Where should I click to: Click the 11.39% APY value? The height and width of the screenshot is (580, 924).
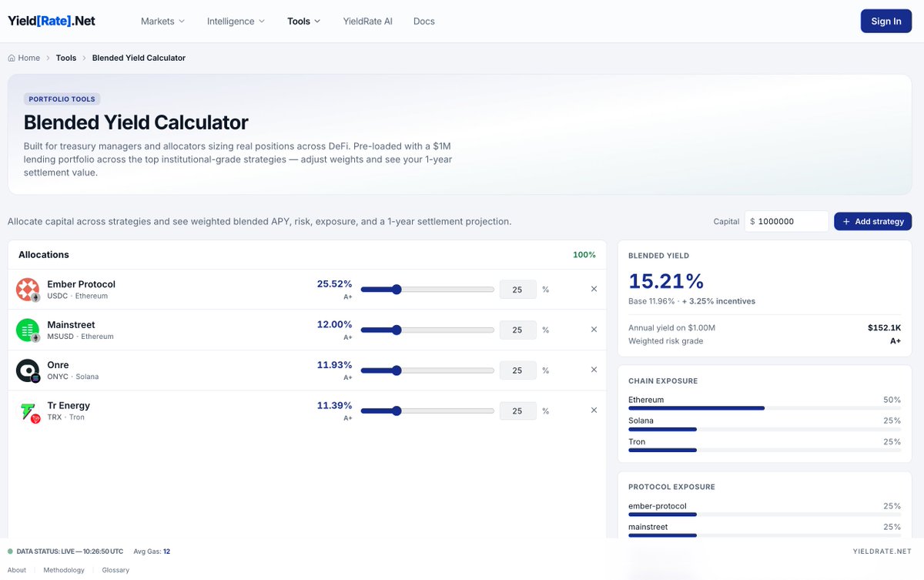click(x=334, y=405)
